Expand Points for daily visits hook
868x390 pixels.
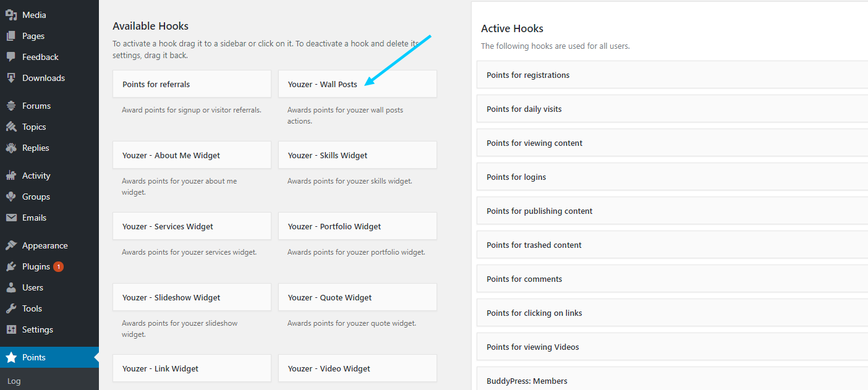(672, 109)
